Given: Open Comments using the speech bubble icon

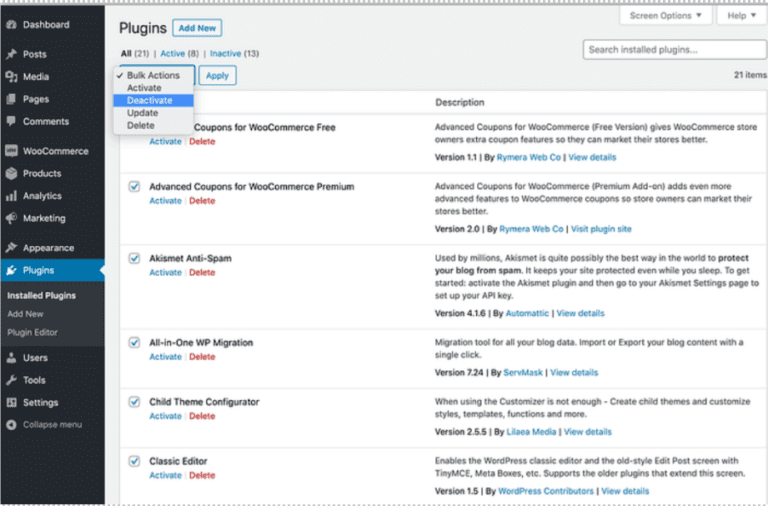Looking at the screenshot, I should pyautogui.click(x=11, y=121).
